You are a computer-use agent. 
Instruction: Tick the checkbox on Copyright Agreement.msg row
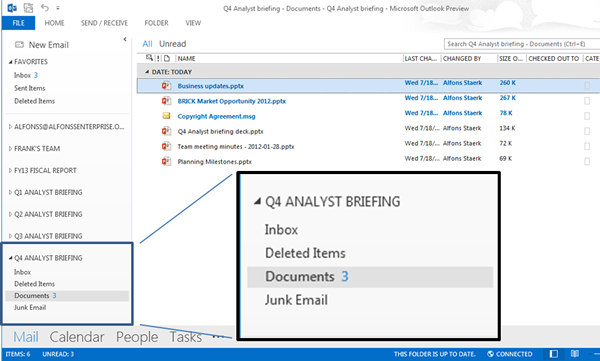[x=587, y=116]
